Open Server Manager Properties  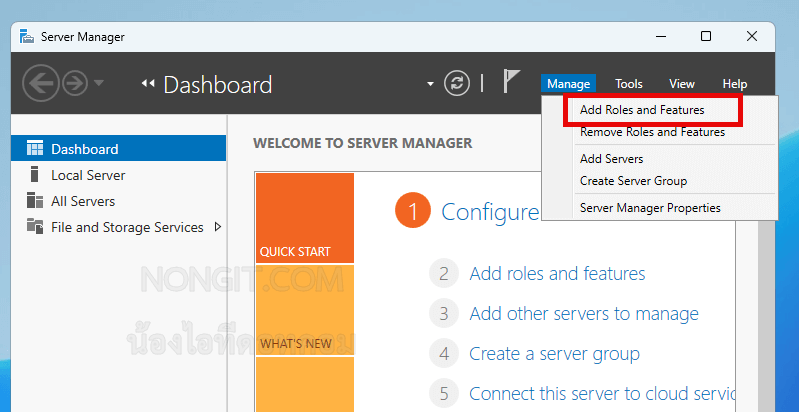pos(650,208)
